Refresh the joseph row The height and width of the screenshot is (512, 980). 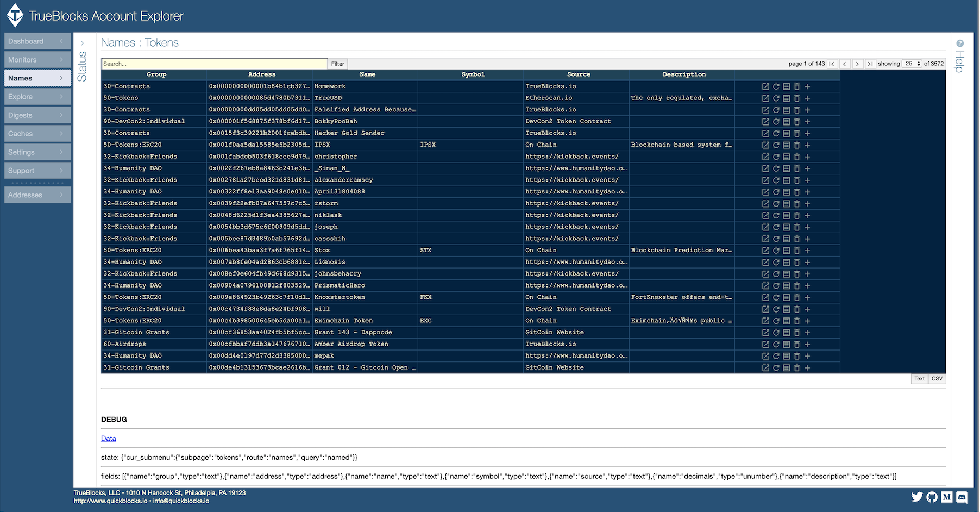click(x=776, y=227)
